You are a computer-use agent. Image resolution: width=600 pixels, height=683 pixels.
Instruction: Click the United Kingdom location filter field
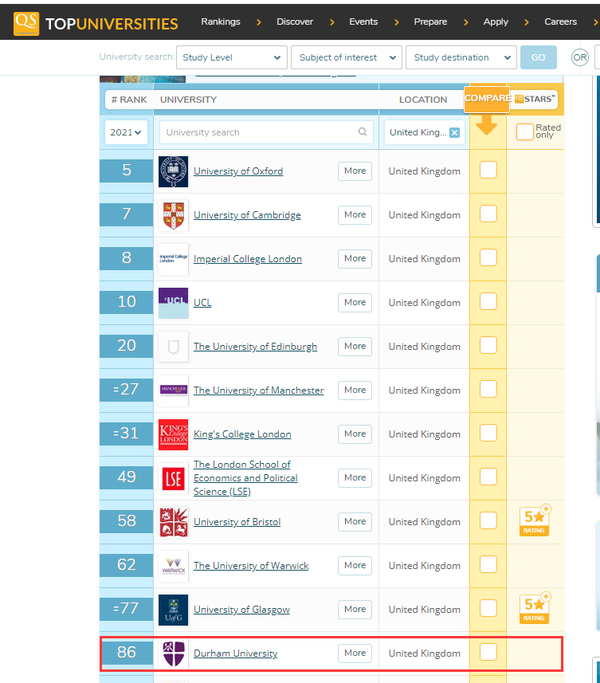(424, 132)
